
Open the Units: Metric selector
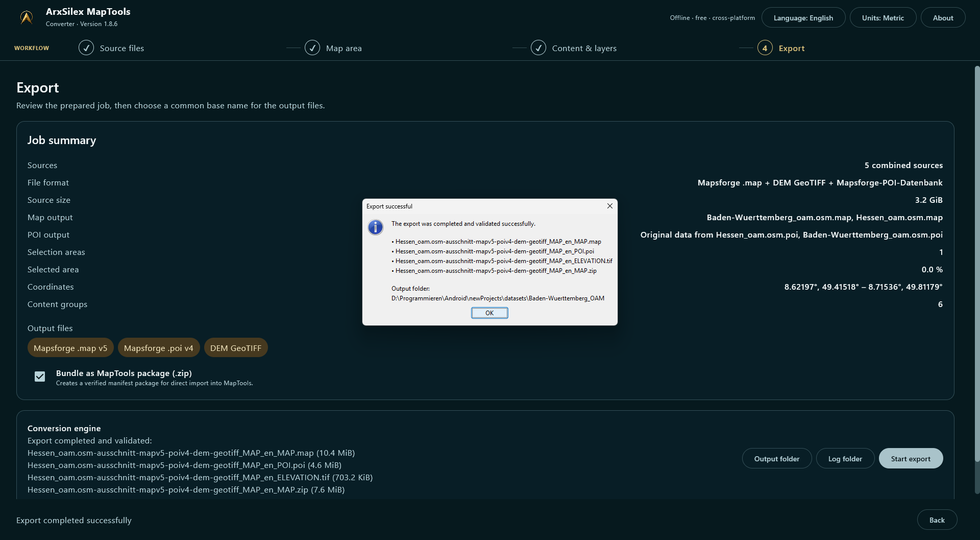tap(883, 18)
